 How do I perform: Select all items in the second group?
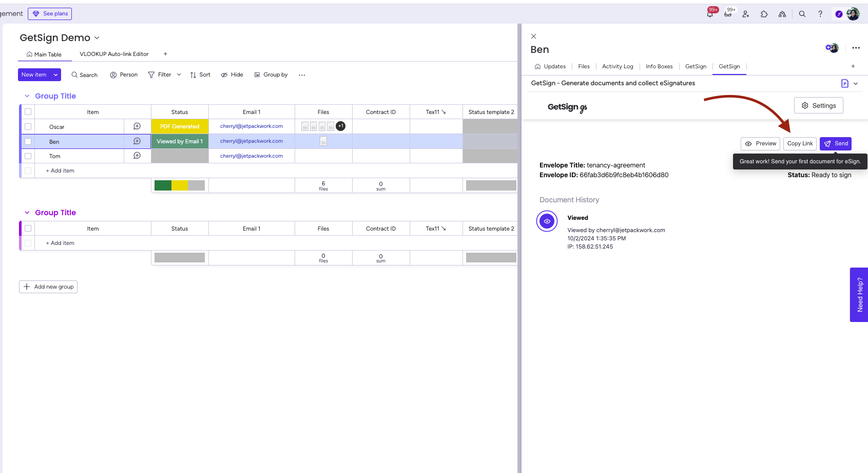click(x=28, y=229)
